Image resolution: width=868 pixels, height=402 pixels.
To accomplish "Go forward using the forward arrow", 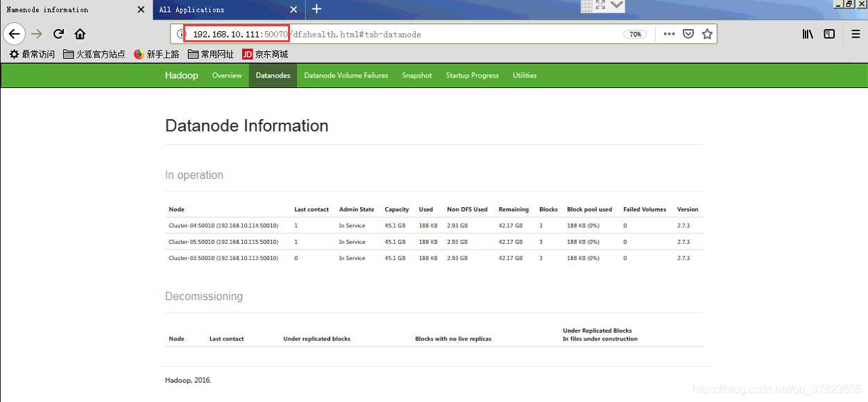I will pos(37,33).
